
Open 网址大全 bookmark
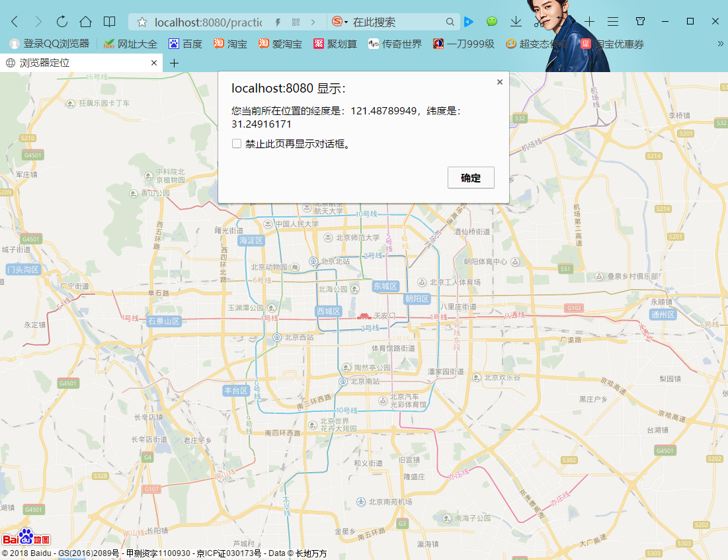point(130,44)
